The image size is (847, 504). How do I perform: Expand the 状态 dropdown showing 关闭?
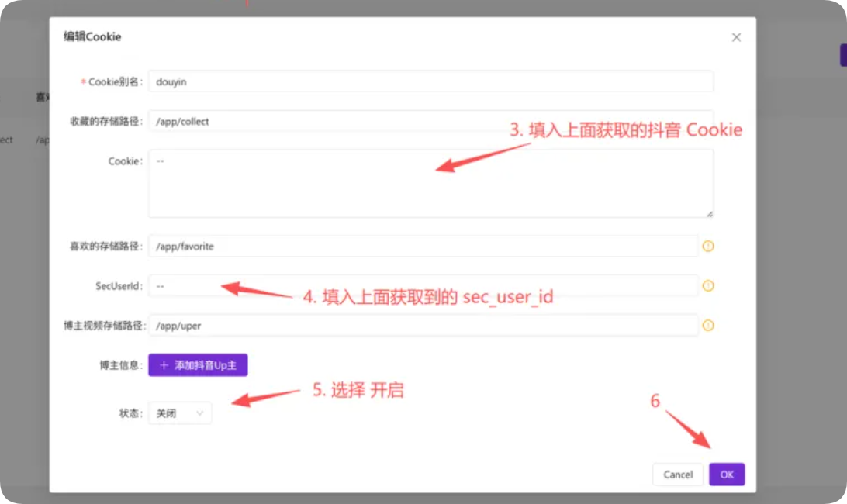coord(180,413)
